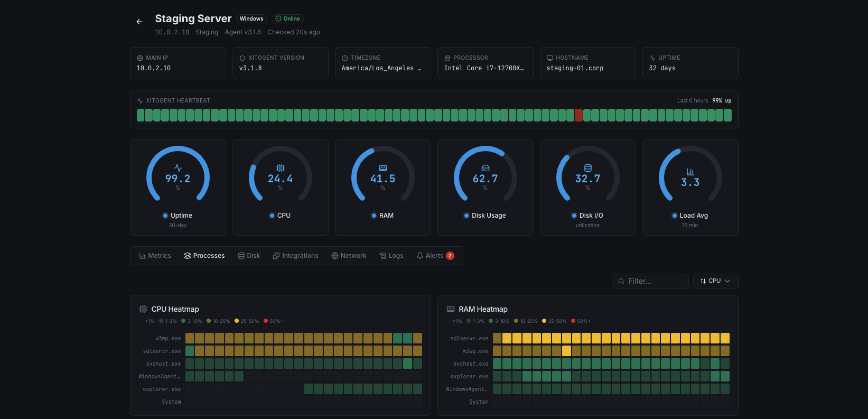The height and width of the screenshot is (419, 868).
Task: Go to the Network tab
Action: tap(349, 256)
